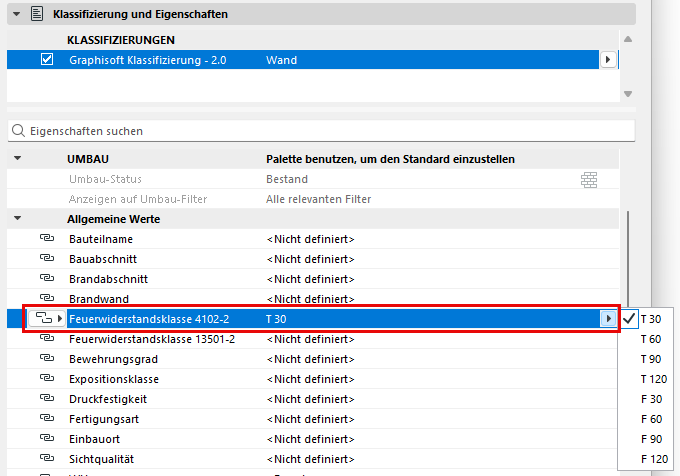Click the Feuerwiderstandsklasse 13501-2 value field
The height and width of the screenshot is (476, 680).
[x=310, y=339]
